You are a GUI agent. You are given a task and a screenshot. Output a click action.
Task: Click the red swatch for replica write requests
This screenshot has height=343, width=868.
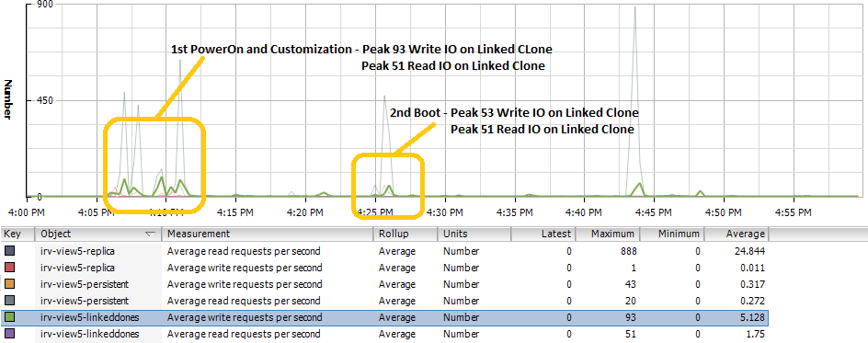[x=9, y=268]
